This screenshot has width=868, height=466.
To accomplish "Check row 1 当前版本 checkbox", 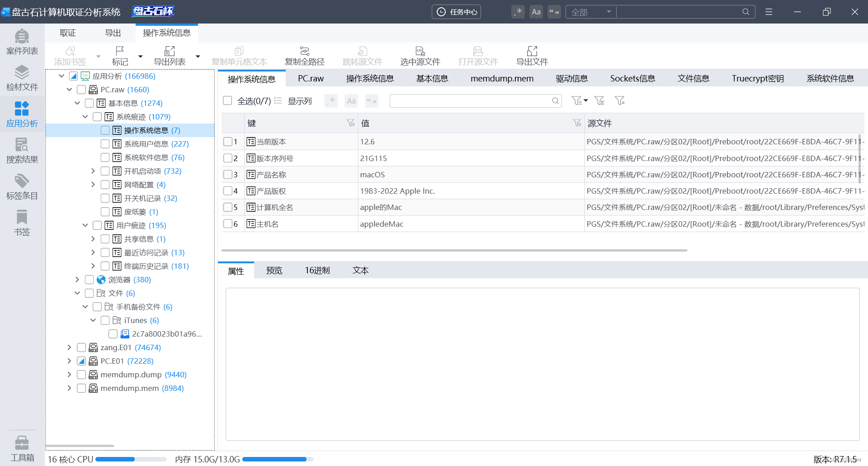I will pos(228,142).
